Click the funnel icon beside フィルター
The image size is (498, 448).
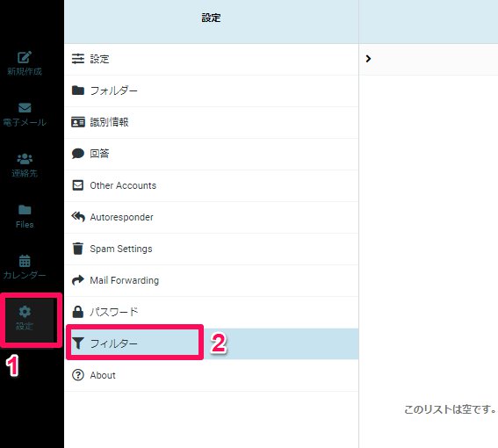[78, 343]
